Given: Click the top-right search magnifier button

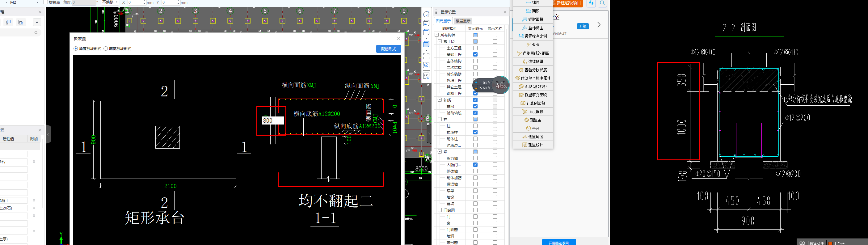Looking at the screenshot, I should 602,3.
